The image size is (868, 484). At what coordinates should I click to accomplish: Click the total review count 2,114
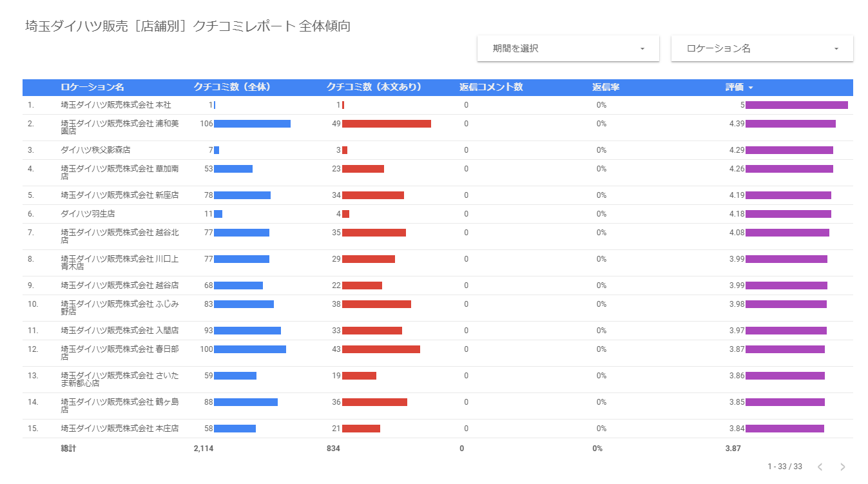204,448
